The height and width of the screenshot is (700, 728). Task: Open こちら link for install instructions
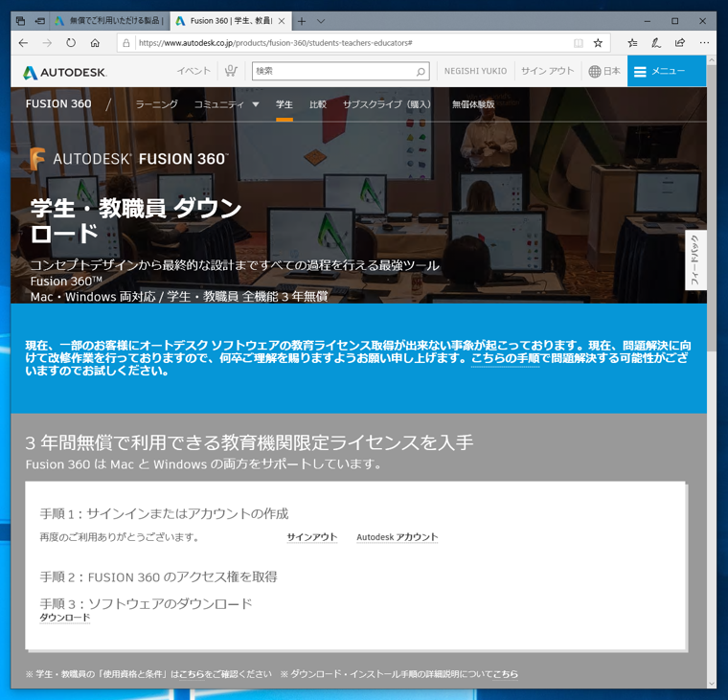[x=505, y=674]
